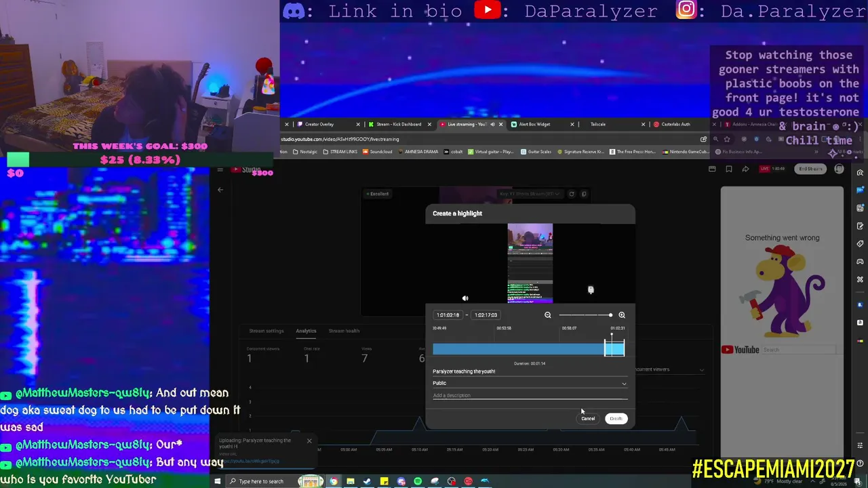This screenshot has width=868, height=488.
Task: Open the Guitar Scales bookmark
Action: (x=536, y=152)
